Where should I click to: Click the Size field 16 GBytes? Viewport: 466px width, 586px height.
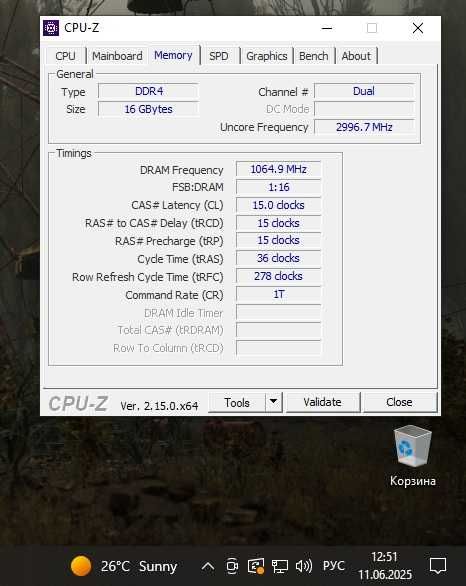(148, 109)
